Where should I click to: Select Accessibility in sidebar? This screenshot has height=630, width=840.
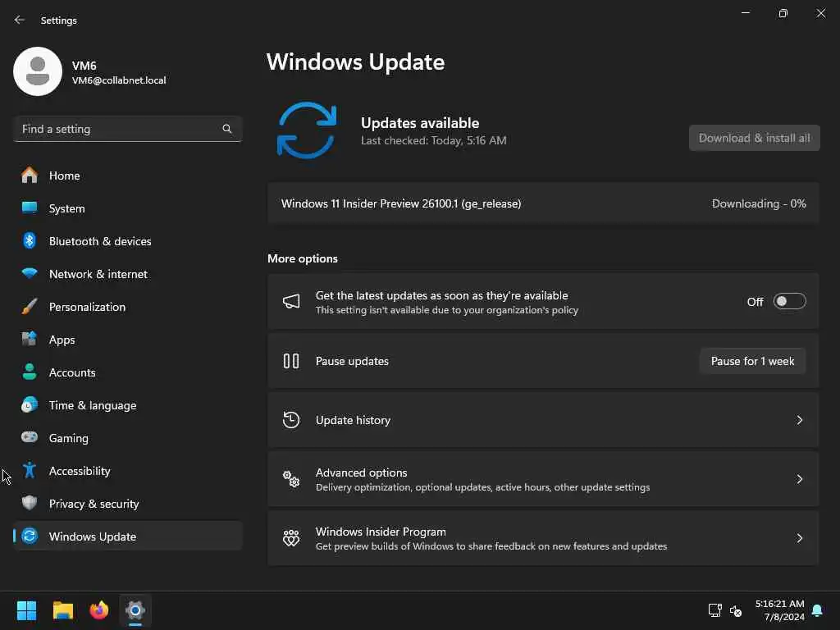(127, 470)
